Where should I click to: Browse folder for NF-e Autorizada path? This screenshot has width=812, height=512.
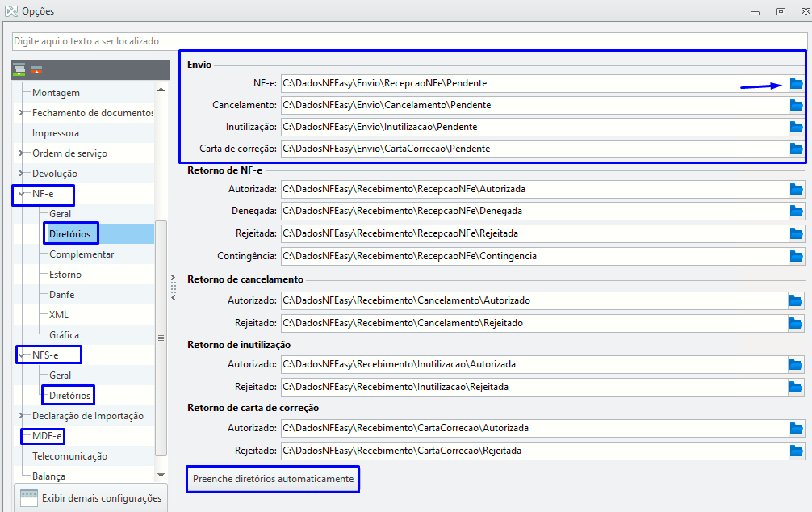coord(796,189)
